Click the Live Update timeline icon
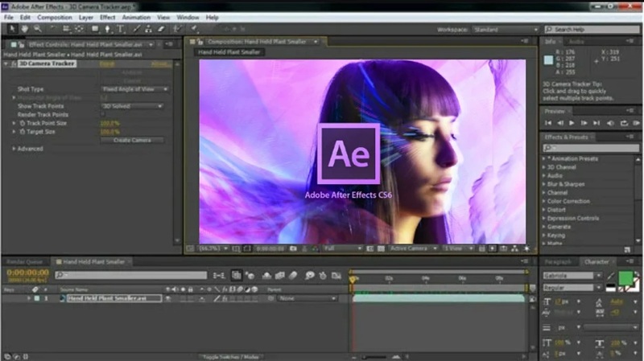Image resolution: width=644 pixels, height=361 pixels. coord(236,276)
